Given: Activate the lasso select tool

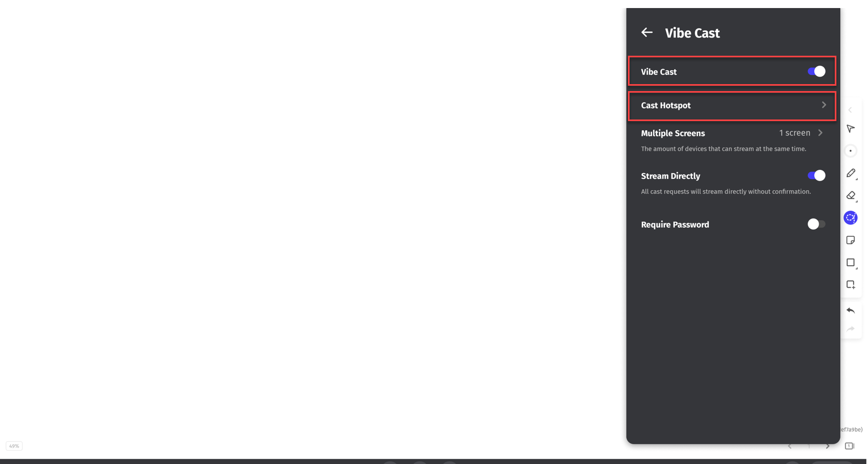Looking at the screenshot, I should click(850, 218).
